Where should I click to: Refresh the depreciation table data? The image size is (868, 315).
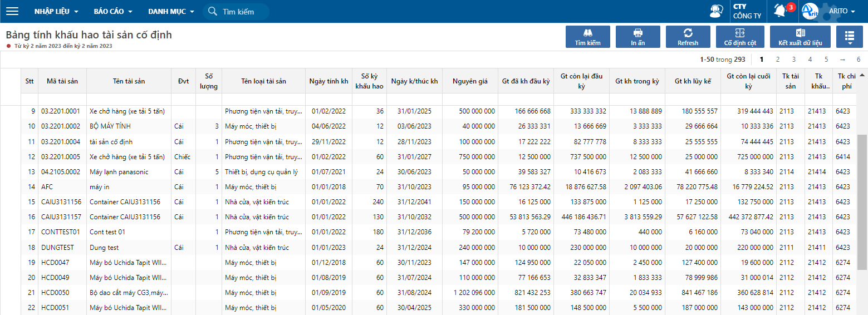[688, 37]
